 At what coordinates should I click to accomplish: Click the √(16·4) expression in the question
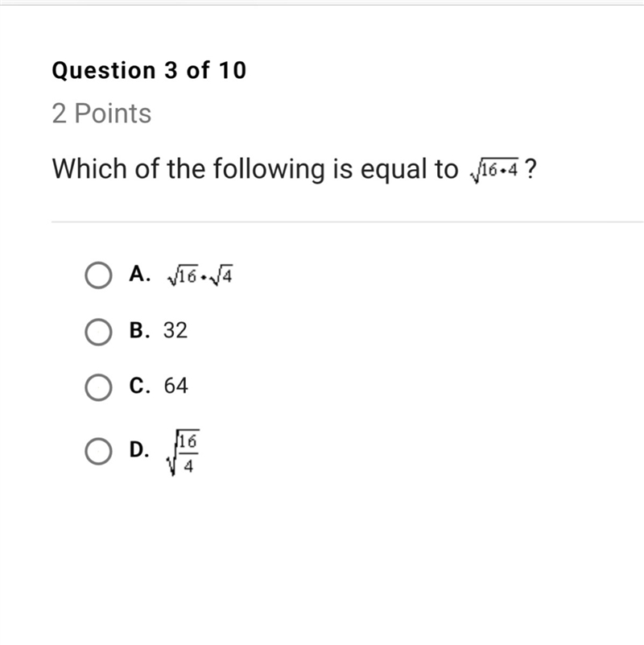[494, 170]
